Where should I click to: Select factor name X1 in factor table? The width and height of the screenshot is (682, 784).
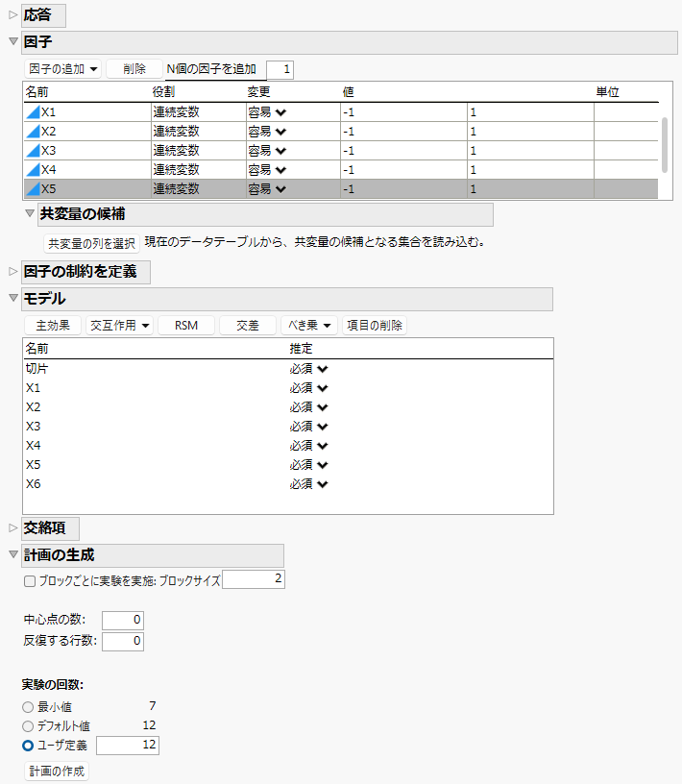tap(48, 112)
